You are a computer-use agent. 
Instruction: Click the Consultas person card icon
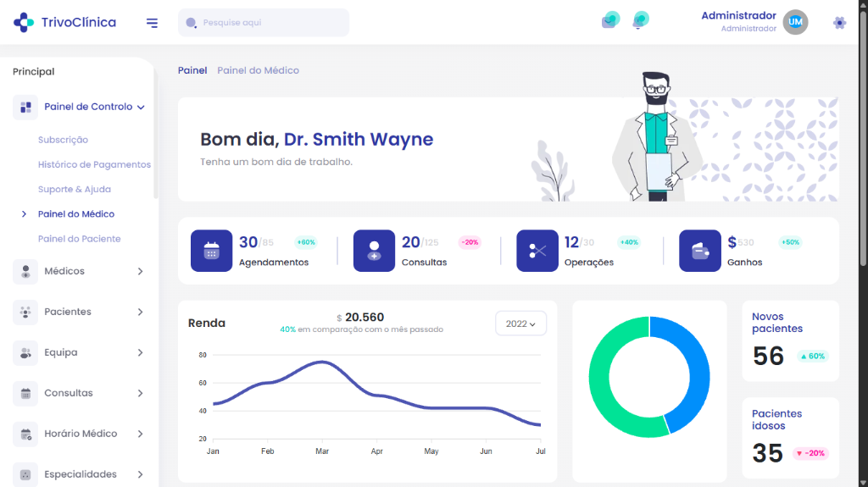click(374, 251)
